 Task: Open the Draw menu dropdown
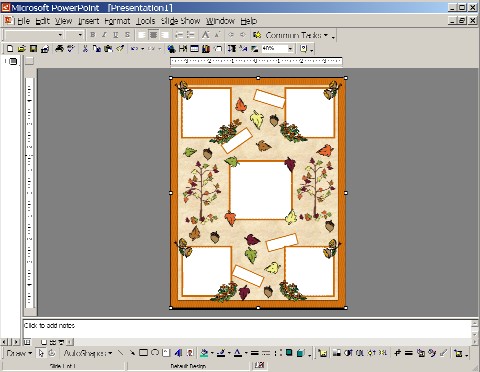(19, 353)
